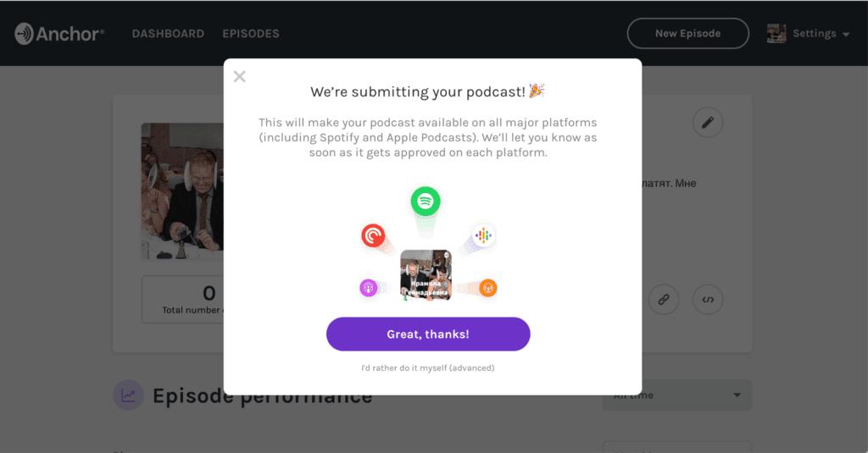Click the chart icon beside Episode performance
Viewport: 868px width, 453px height.
click(x=128, y=395)
